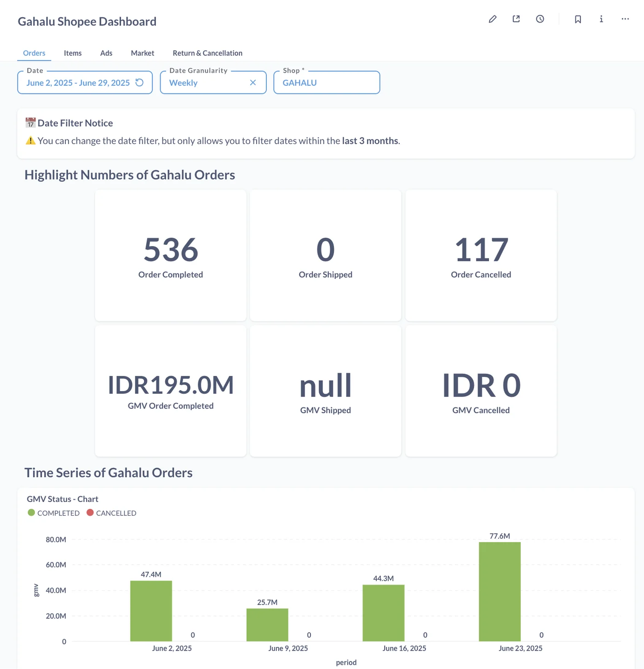Screen dimensions: 644x669
Task: Click the June 2, 2025 axis label
Action: pos(172,648)
